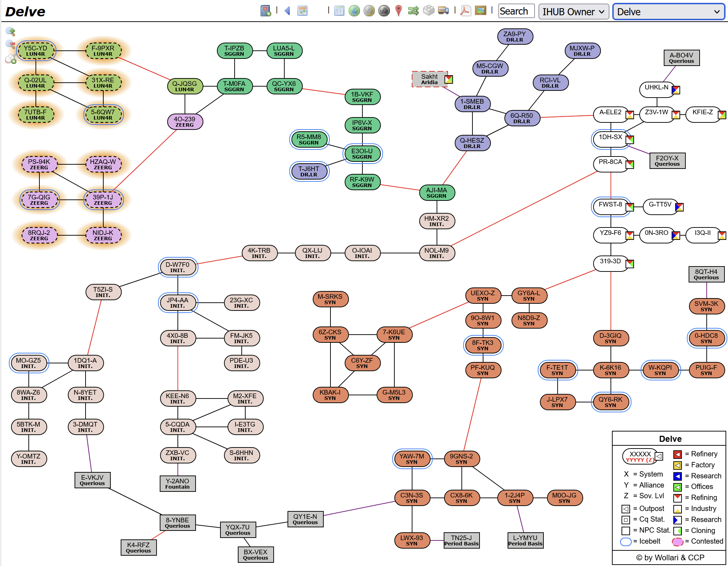
Task: Click station icon beside 1DH-SX
Action: click(630, 139)
